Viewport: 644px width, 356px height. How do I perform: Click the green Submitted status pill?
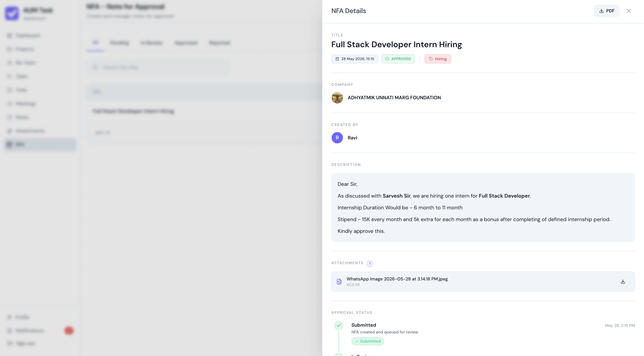click(368, 341)
